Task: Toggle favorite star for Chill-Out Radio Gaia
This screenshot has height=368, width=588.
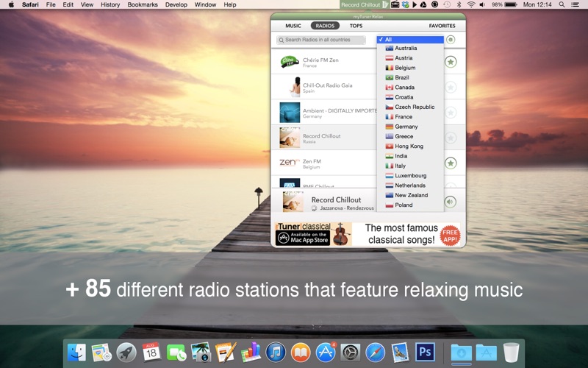Action: [451, 87]
